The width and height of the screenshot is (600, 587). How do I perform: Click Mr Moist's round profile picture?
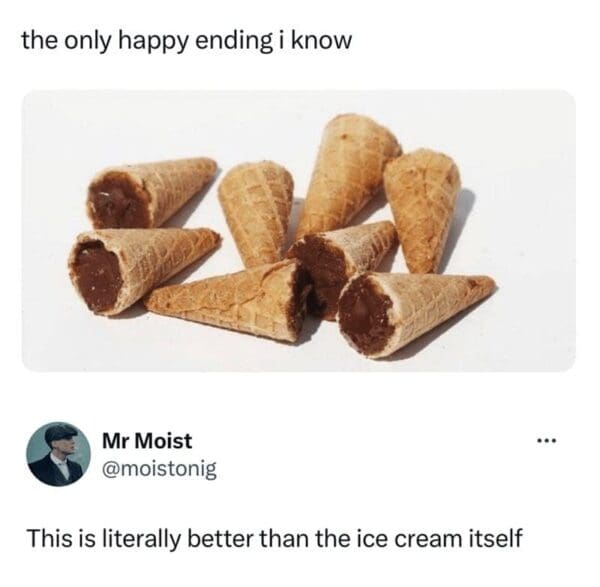pos(58,454)
